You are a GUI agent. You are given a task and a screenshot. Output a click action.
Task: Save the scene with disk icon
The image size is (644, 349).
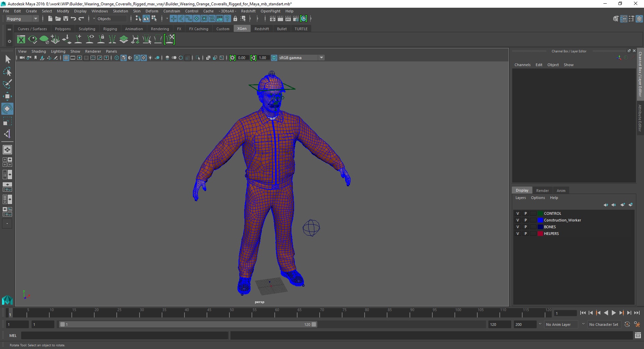click(66, 19)
